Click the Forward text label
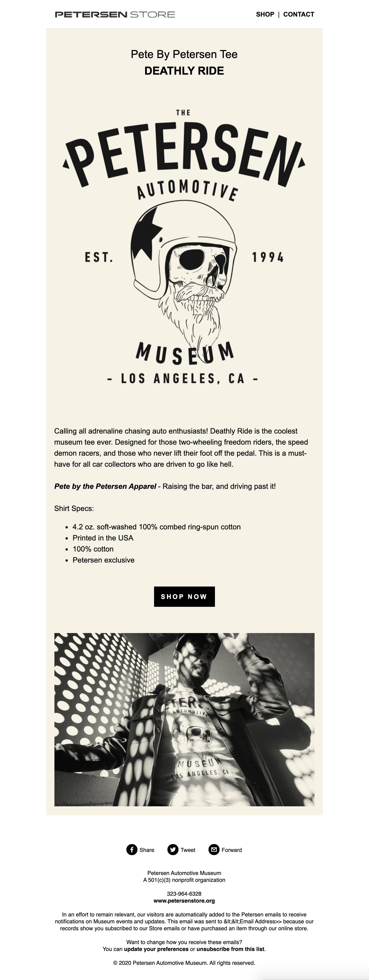 [232, 850]
